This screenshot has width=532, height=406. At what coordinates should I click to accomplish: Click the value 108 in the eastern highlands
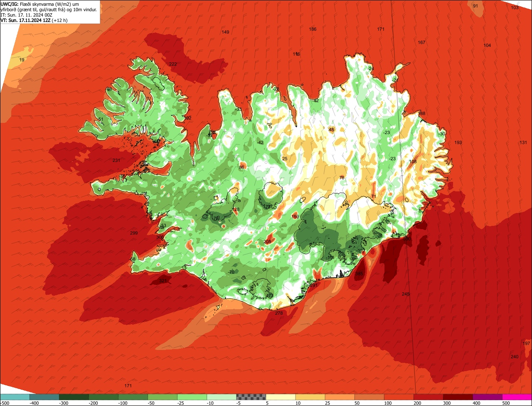pyautogui.click(x=413, y=162)
